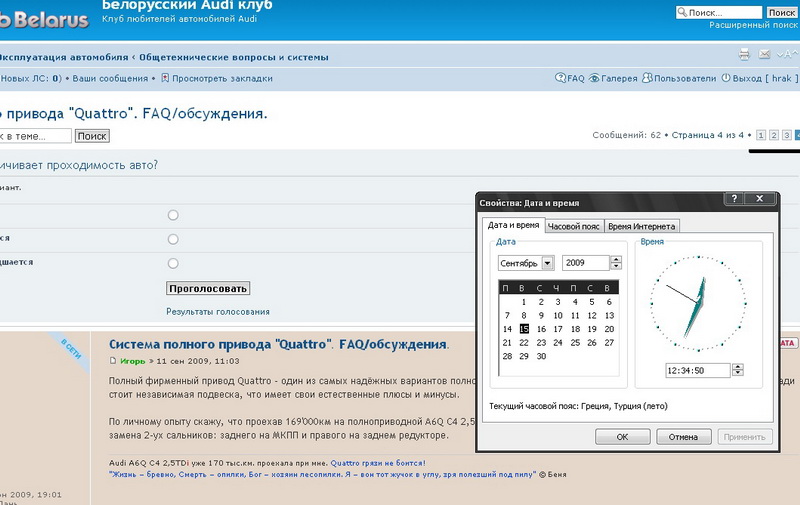Click the email topic envelope icon
The height and width of the screenshot is (505, 800).
[764, 54]
